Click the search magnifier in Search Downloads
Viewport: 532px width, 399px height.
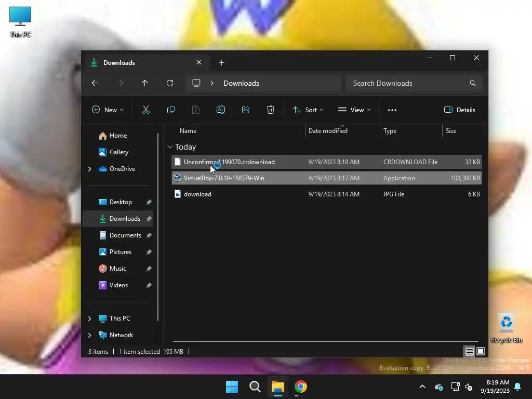[473, 83]
